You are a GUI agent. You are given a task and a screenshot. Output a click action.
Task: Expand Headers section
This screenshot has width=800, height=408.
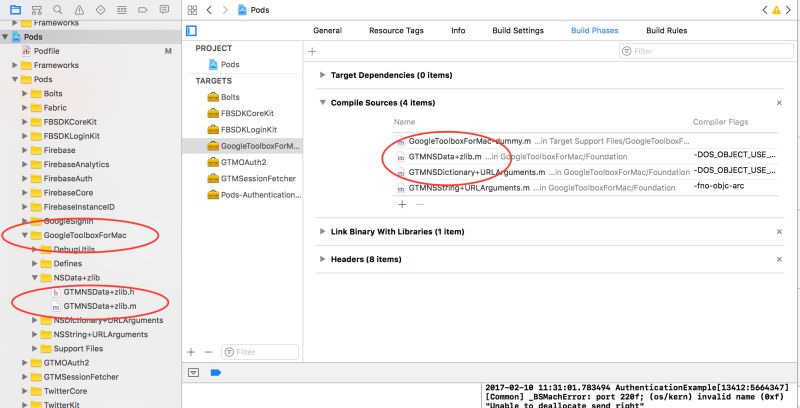322,259
